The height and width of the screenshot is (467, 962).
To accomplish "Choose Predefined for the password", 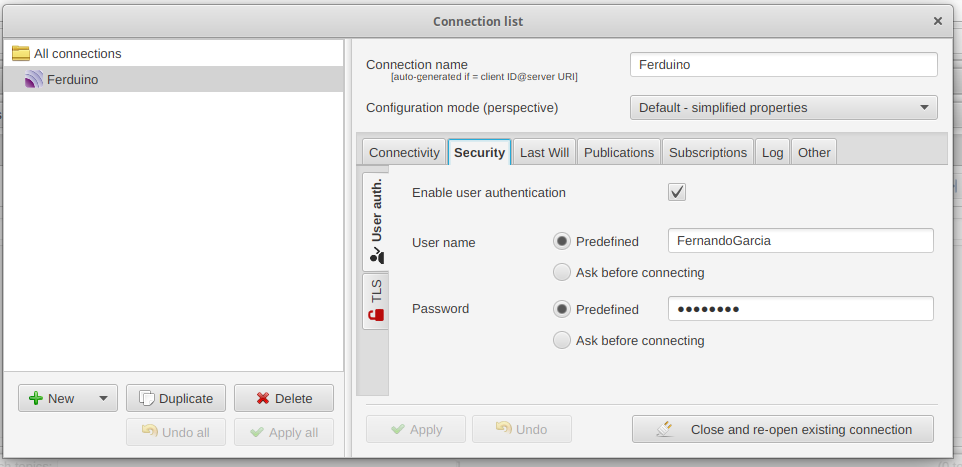I will tap(562, 309).
